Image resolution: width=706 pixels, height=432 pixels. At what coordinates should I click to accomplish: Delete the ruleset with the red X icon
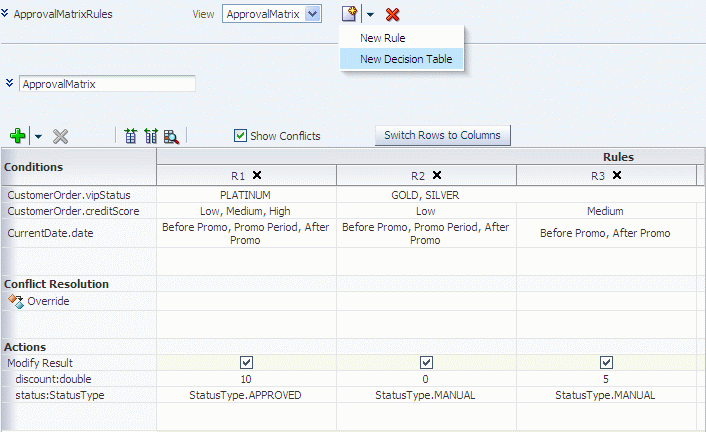393,14
